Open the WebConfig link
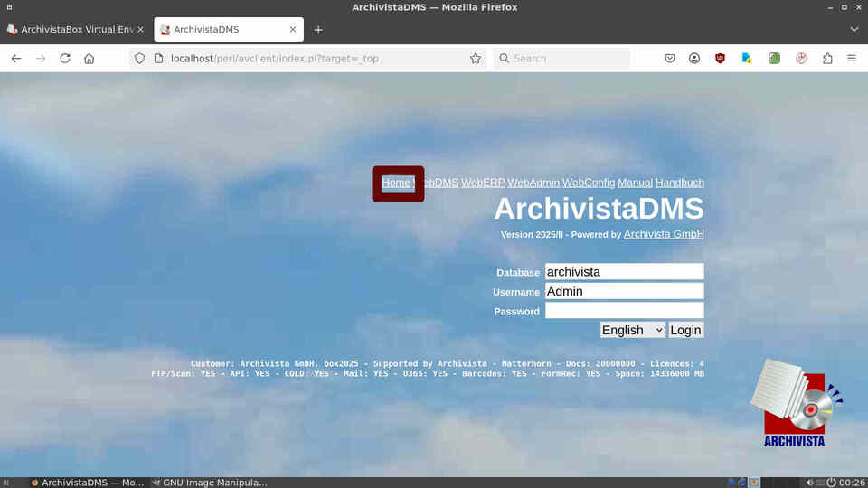The height and width of the screenshot is (488, 868). (589, 183)
